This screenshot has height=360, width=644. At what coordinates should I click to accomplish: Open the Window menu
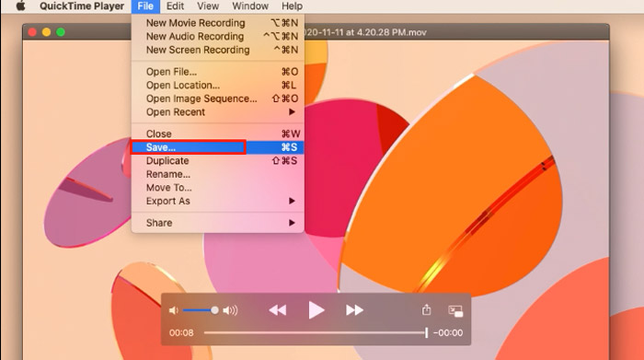pyautogui.click(x=250, y=6)
